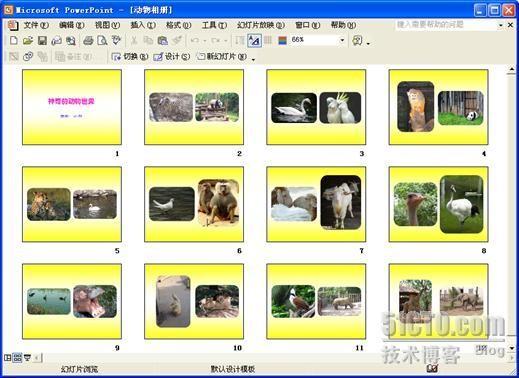Expand the Undo history dropdown arrow
This screenshot has height=378, width=519.
click(205, 41)
